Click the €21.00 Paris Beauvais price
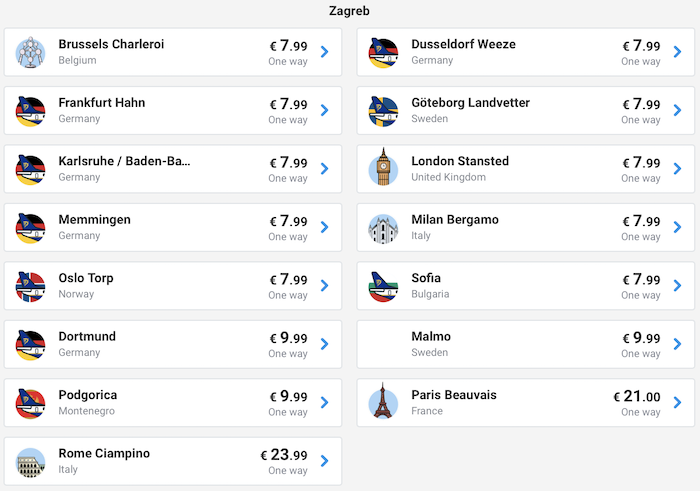 pyautogui.click(x=637, y=396)
